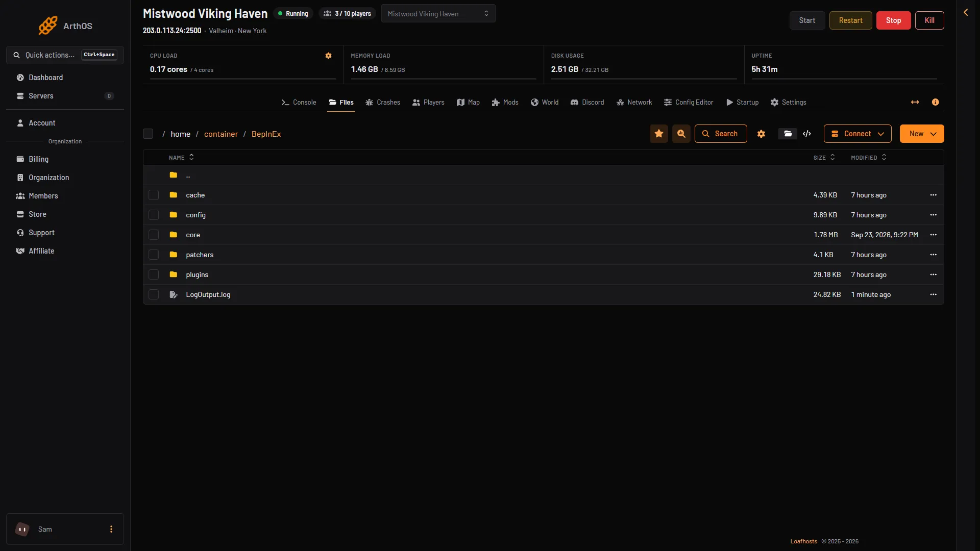Open Billing in the sidebar

65,159
